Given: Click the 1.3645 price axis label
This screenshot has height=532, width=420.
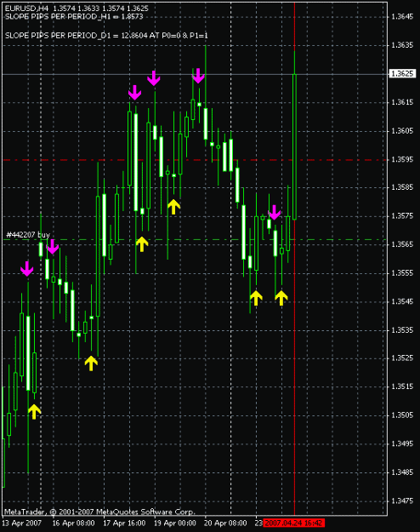Looking at the screenshot, I should pyautogui.click(x=402, y=17).
